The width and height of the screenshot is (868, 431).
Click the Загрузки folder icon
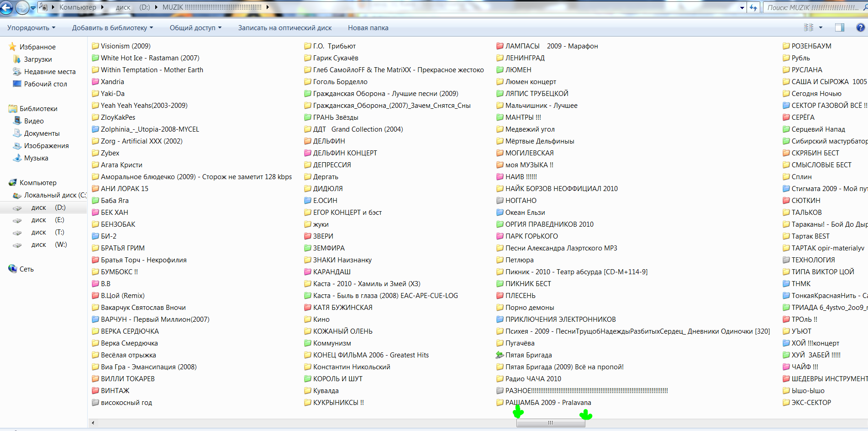click(x=17, y=59)
